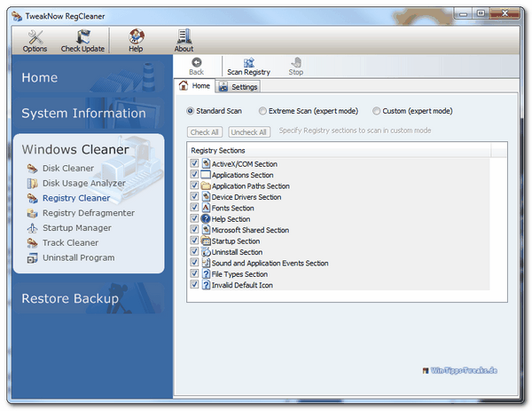Toggle the File Types Section checkbox
The image size is (532, 411).
(x=194, y=273)
